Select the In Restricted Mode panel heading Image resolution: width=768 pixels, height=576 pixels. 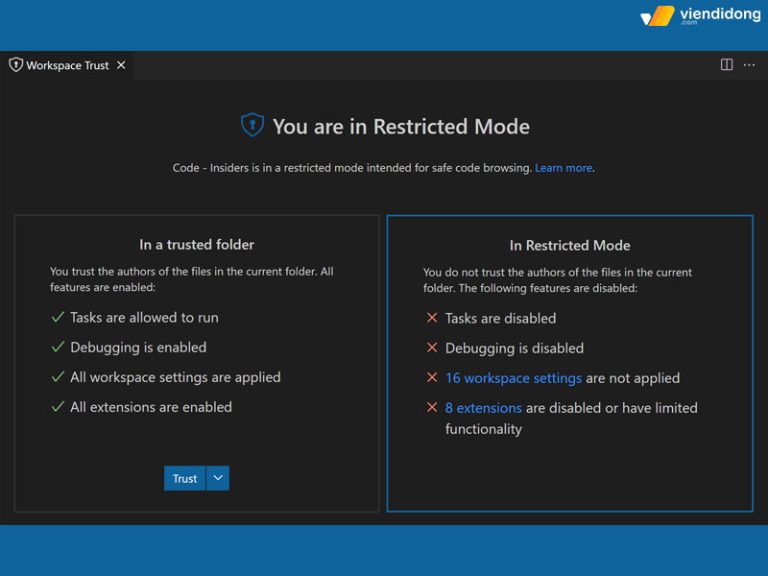(569, 245)
